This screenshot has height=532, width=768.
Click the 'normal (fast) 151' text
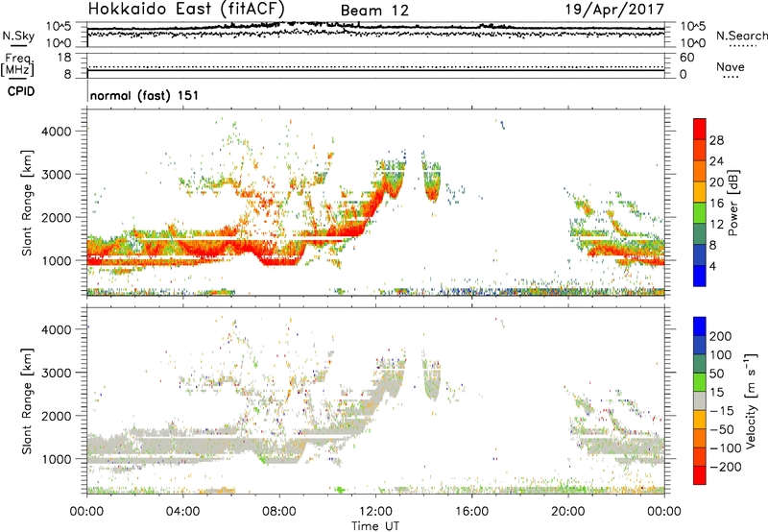tap(145, 95)
